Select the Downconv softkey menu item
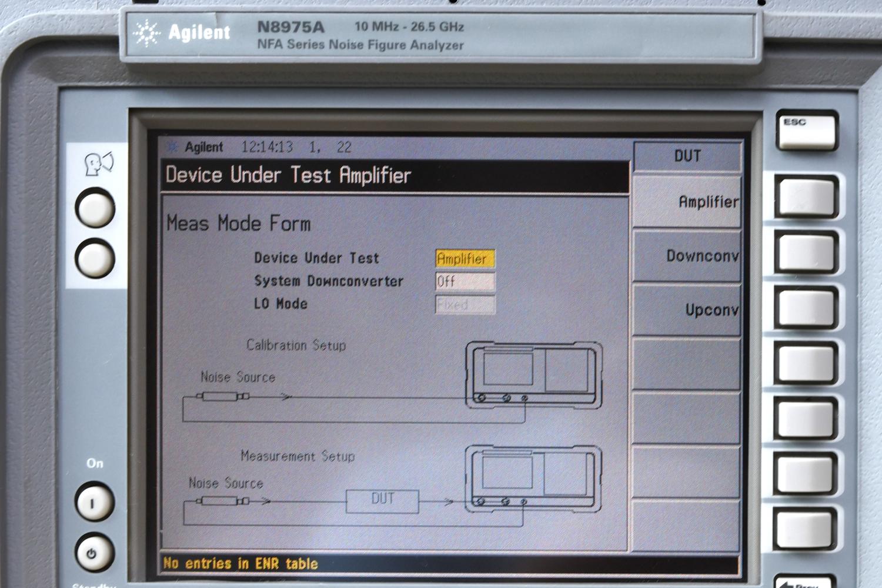Viewport: 882px width, 588px height. 687,256
